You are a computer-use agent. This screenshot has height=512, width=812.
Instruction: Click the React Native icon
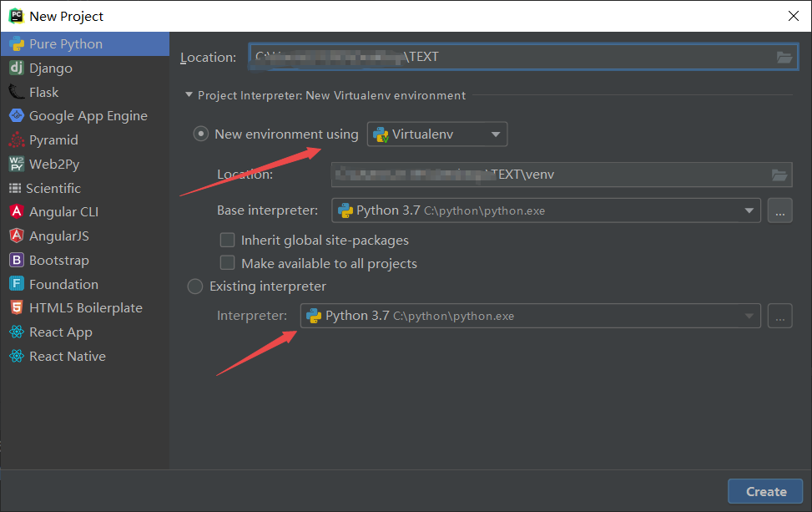click(x=17, y=356)
